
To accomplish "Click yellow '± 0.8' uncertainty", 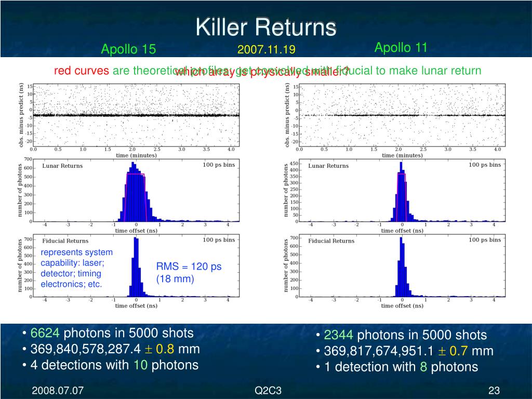I will pos(159,349).
